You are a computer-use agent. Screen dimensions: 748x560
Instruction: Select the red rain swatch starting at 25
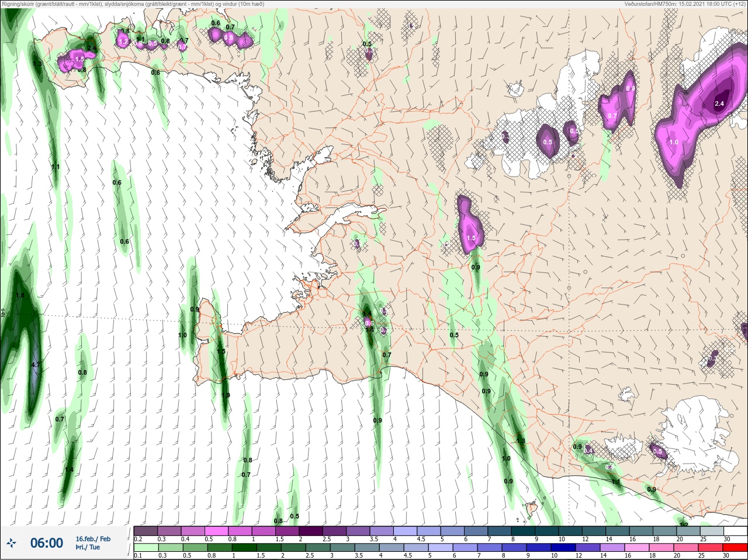712,548
